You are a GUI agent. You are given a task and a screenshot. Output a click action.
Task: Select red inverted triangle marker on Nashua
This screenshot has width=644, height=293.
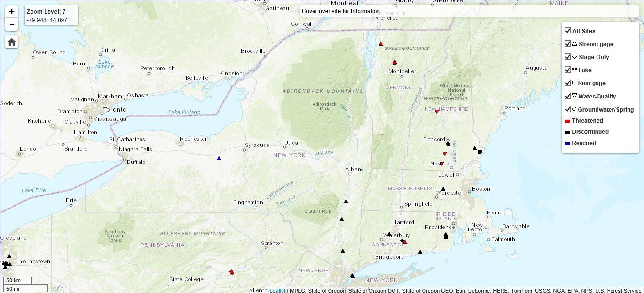pos(442,164)
